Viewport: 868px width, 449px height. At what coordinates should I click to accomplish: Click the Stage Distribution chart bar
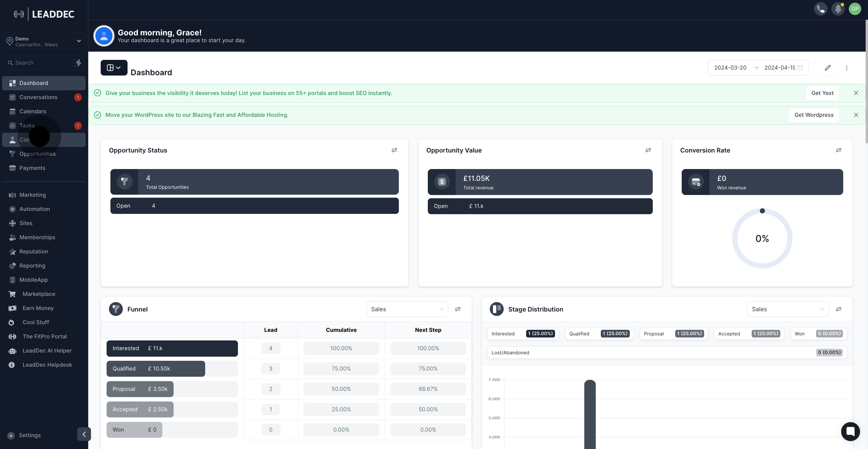590,414
